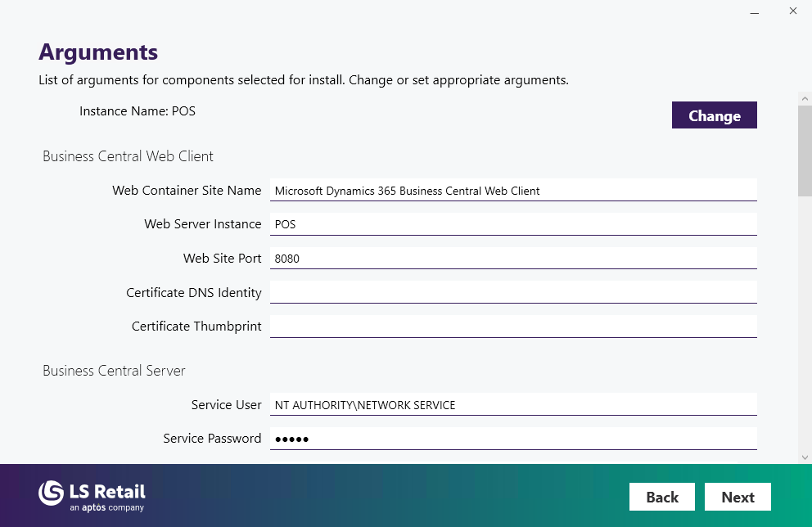Click the Service User field
The image size is (812, 527).
(513, 405)
